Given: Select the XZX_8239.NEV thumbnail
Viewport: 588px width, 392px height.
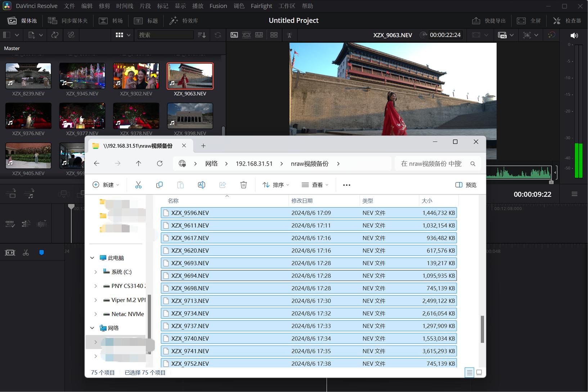Looking at the screenshot, I should [28, 76].
